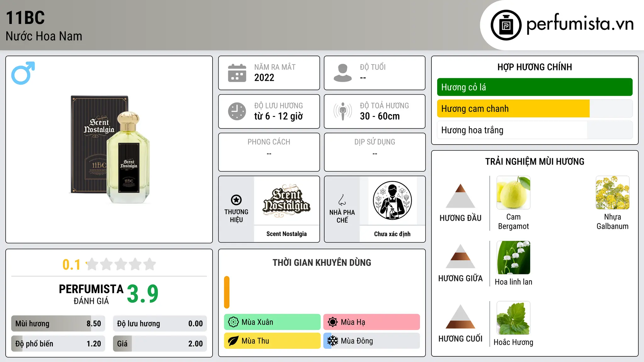Select the Mùa Đông season button
Screen dimensions: 644x362
pos(372,341)
